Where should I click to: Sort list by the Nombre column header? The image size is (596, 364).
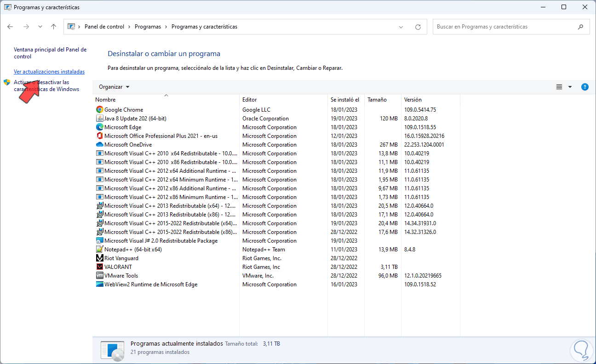(166, 100)
